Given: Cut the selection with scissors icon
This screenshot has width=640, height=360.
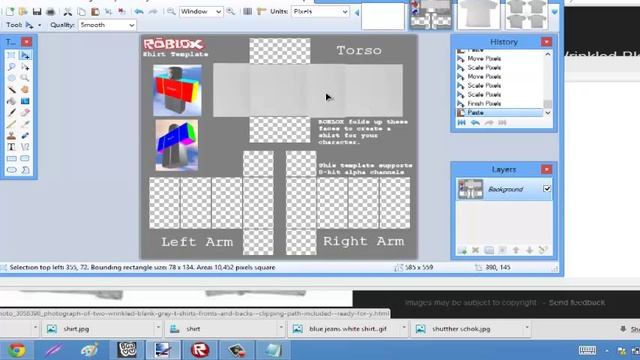Looking at the screenshot, I should (68, 11).
